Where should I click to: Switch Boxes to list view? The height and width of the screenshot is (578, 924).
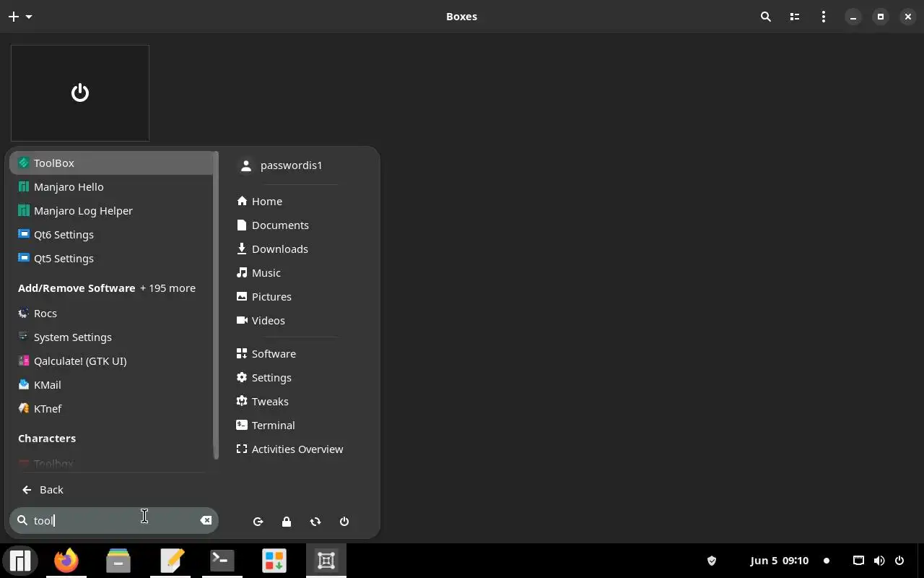795,17
